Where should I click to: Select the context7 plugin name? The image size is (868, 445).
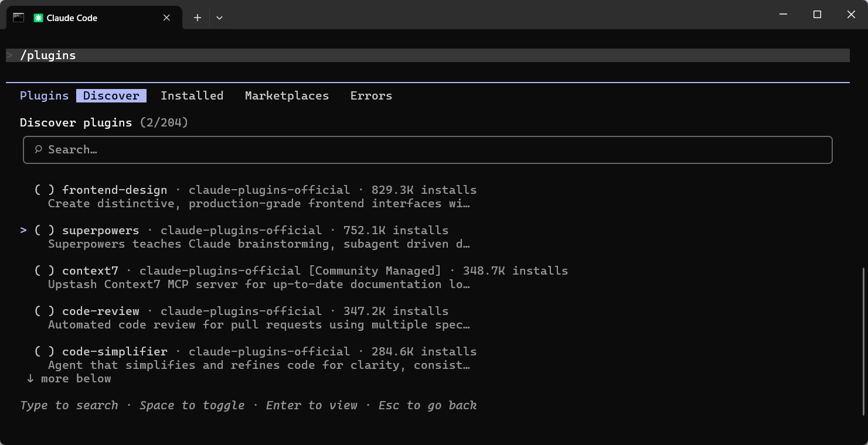pyautogui.click(x=90, y=271)
